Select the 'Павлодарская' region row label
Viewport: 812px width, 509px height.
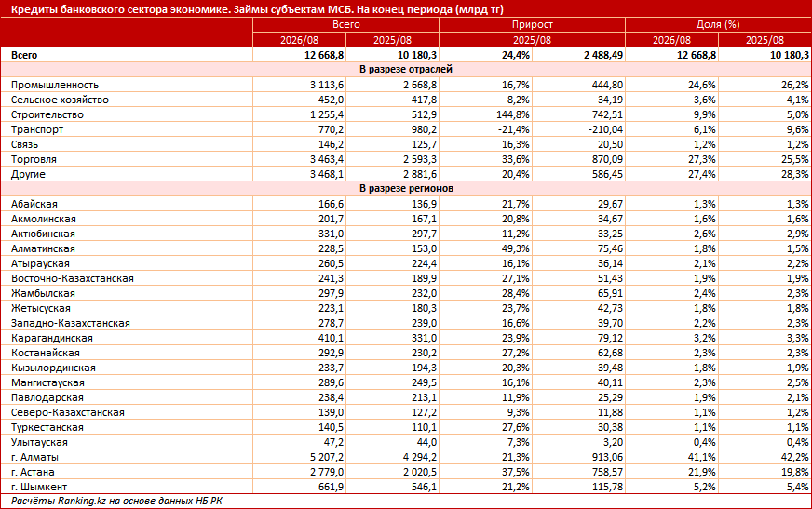[47, 397]
